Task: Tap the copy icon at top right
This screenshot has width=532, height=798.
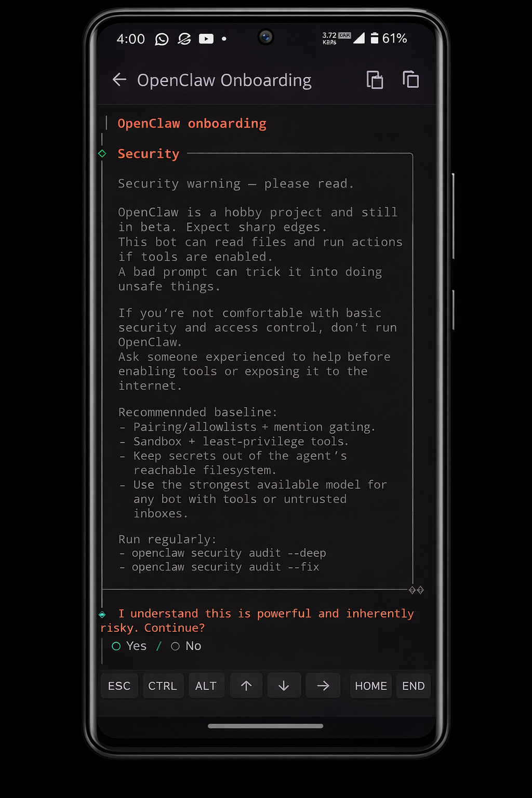Action: tap(410, 79)
